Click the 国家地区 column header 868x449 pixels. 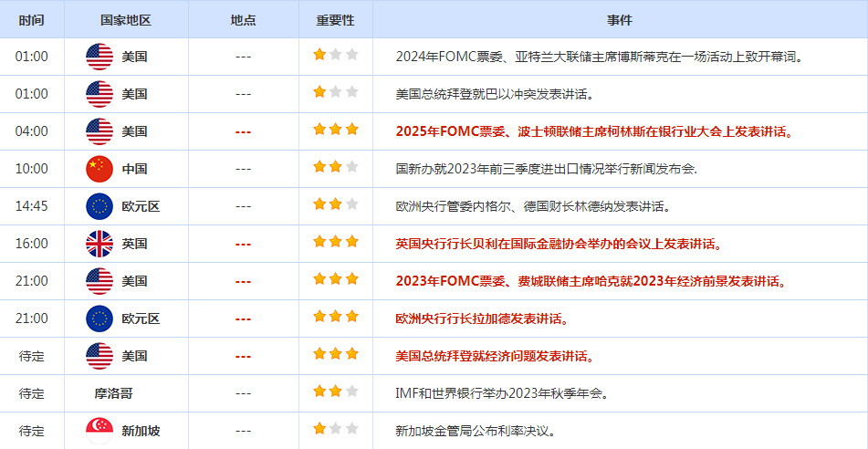pyautogui.click(x=126, y=20)
